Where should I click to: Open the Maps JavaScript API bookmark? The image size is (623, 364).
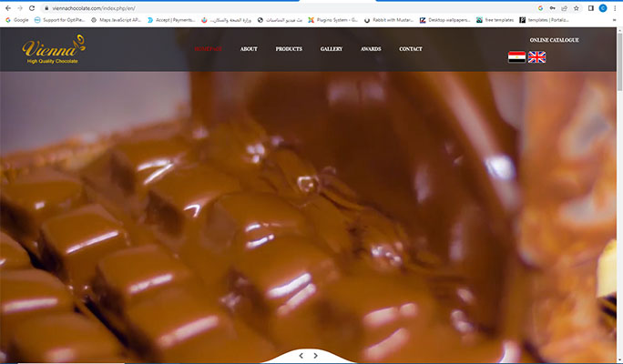point(116,20)
